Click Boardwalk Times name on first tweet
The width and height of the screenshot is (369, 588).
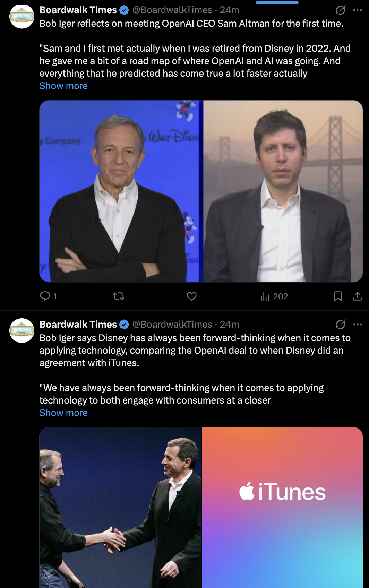pos(78,10)
